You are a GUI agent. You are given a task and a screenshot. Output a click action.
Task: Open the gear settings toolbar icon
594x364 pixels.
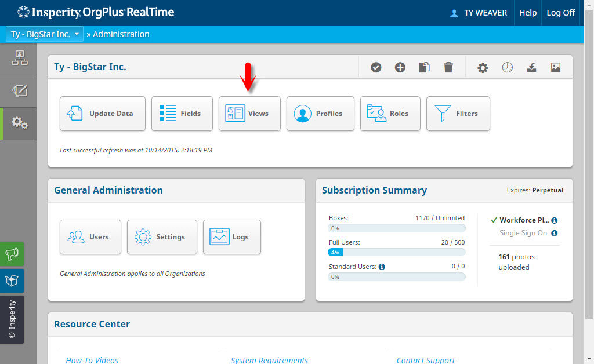483,68
